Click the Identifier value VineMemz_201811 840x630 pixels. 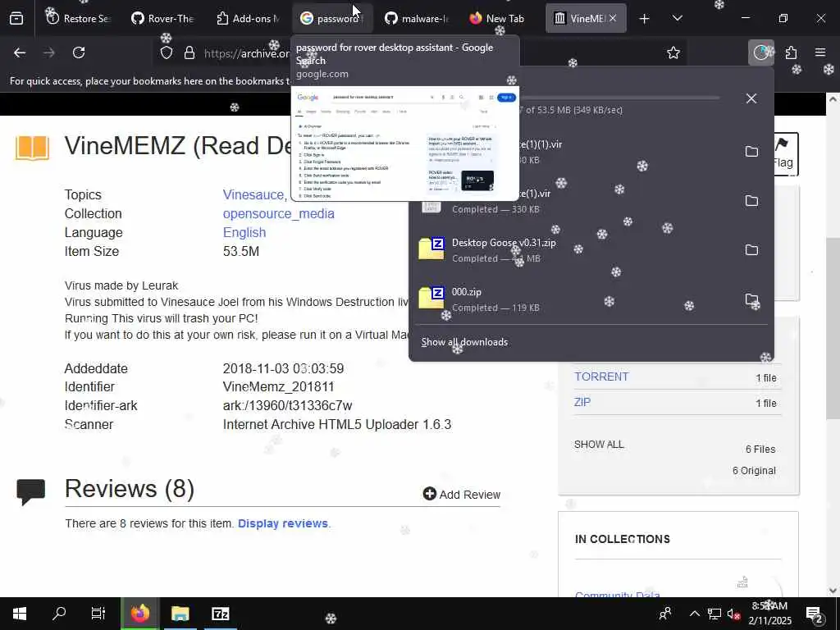coord(279,386)
